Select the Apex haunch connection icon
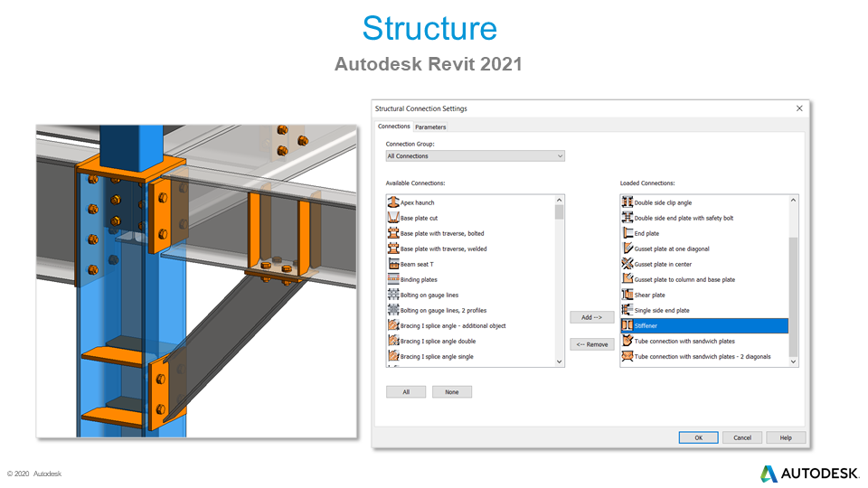868x488 pixels. click(x=393, y=203)
